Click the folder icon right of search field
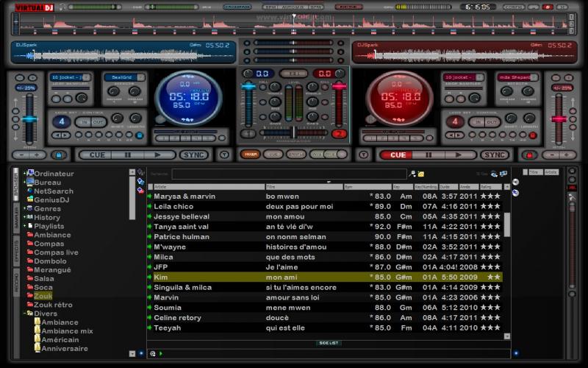Screen dimensions: 588x368 tap(420, 174)
